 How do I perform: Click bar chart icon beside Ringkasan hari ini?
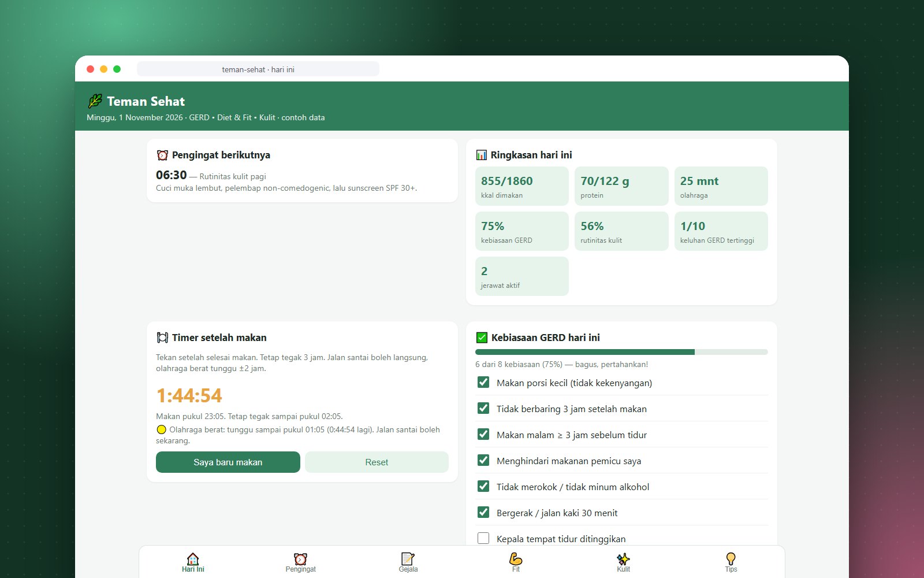pyautogui.click(x=481, y=155)
